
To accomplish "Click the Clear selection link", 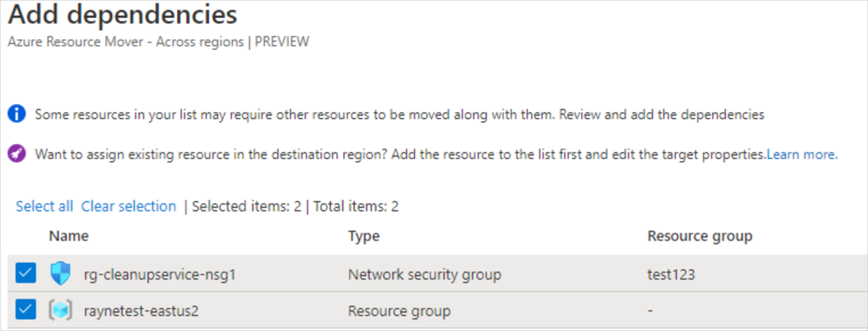I will tap(128, 206).
